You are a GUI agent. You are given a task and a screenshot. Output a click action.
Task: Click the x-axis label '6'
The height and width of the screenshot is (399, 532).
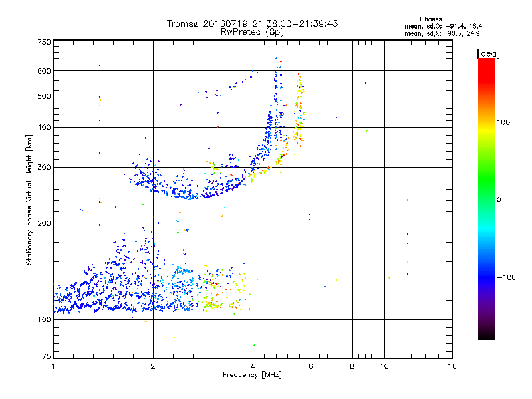point(311,366)
